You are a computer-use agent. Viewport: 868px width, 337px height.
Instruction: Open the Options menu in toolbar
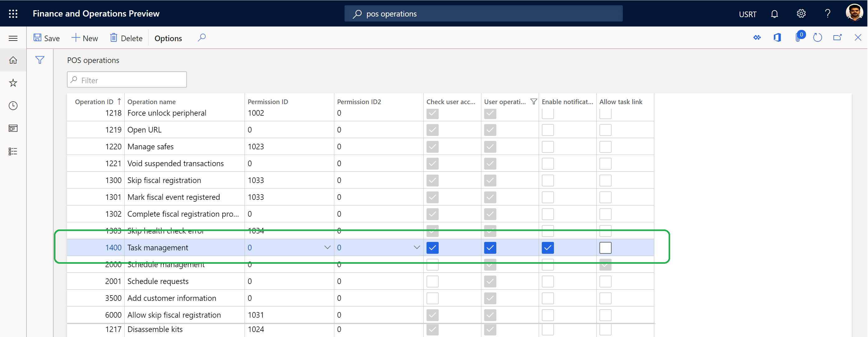coord(168,38)
